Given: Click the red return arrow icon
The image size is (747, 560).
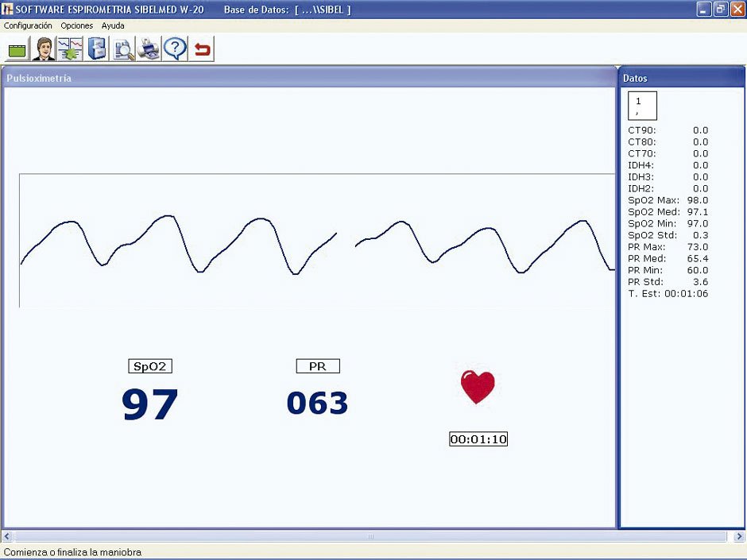Looking at the screenshot, I should point(202,50).
